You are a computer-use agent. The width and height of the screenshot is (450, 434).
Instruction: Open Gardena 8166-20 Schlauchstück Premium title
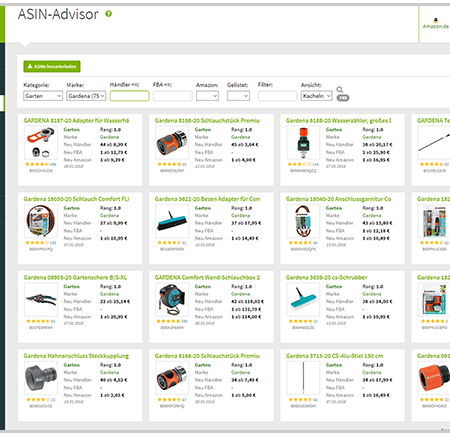pos(207,121)
